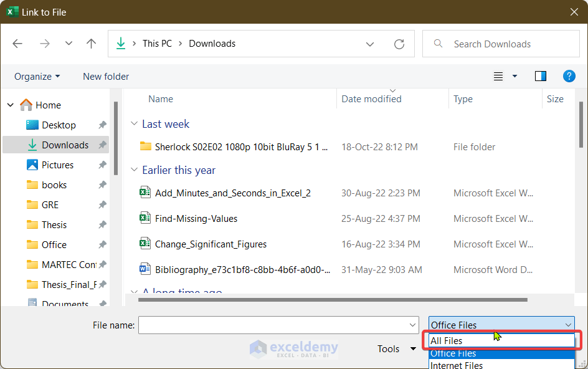Navigate back using the back arrow
The width and height of the screenshot is (588, 369).
tap(17, 44)
